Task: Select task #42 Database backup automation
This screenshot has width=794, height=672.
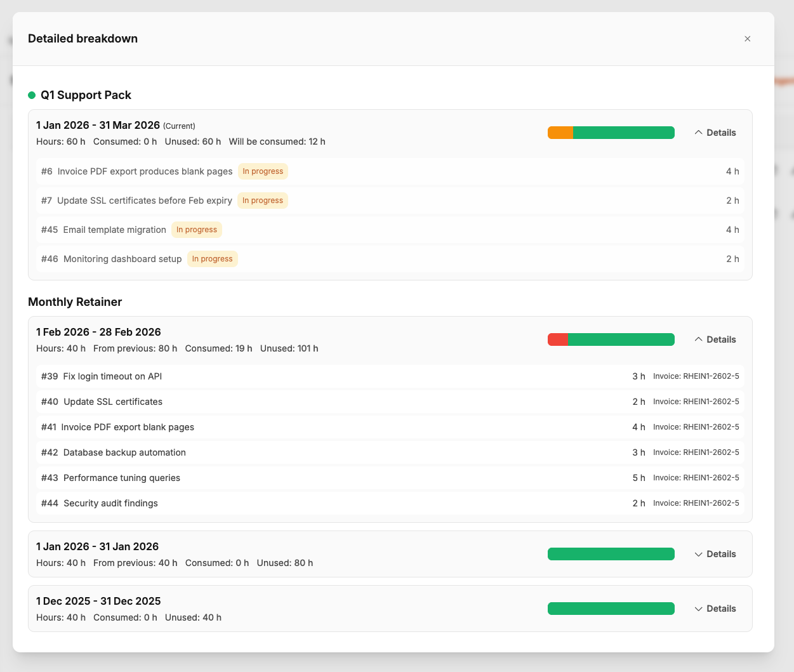Action: [124, 452]
